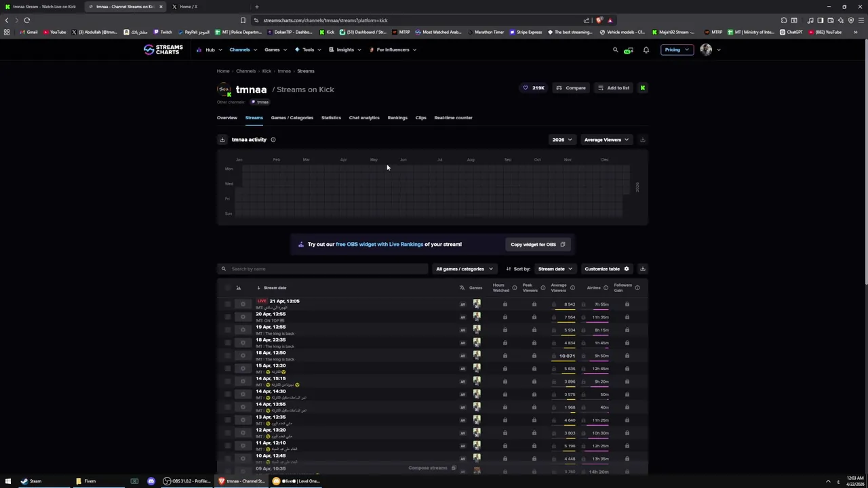
Task: Go to the Kick breadcrumb link
Action: tap(267, 71)
